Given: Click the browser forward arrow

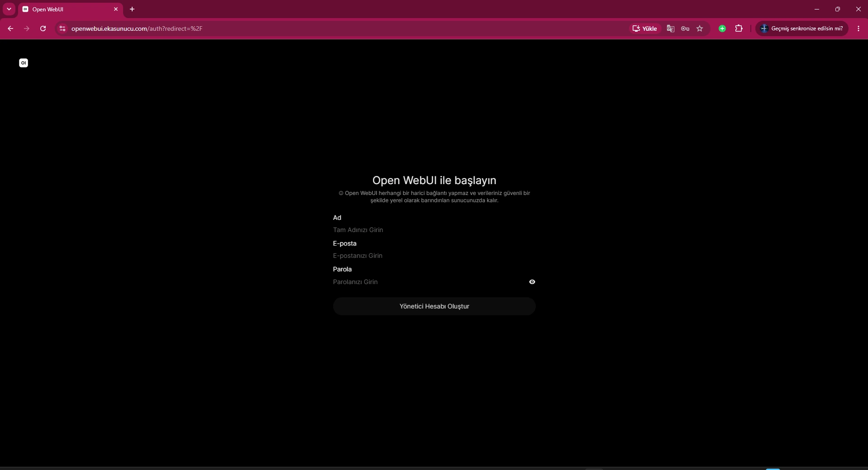Looking at the screenshot, I should click(27, 28).
